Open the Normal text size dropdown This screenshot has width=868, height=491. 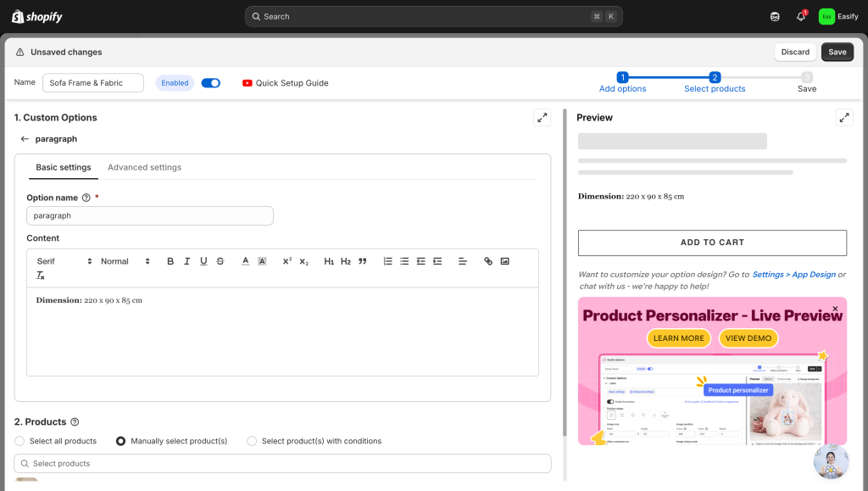125,261
